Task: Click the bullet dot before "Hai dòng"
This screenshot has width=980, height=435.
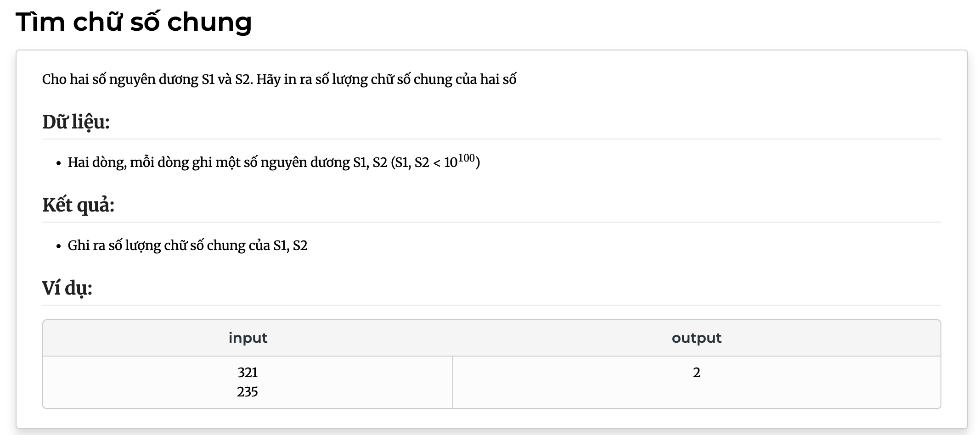Action: pos(58,163)
